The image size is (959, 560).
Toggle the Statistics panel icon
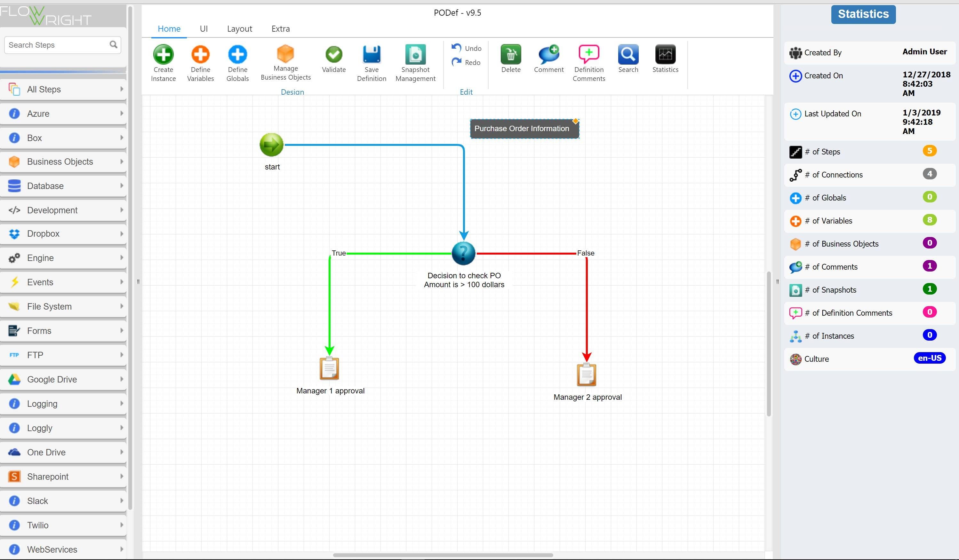(x=665, y=55)
